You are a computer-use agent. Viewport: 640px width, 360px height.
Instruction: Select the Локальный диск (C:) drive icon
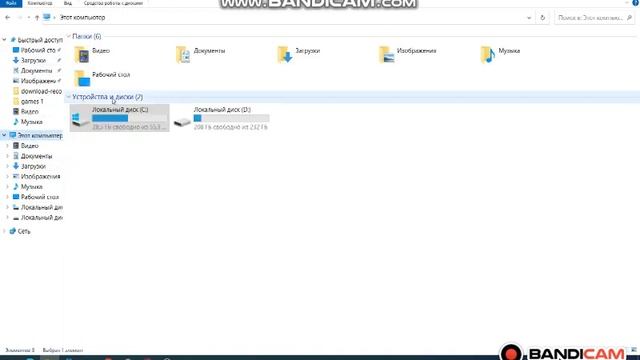(x=80, y=120)
